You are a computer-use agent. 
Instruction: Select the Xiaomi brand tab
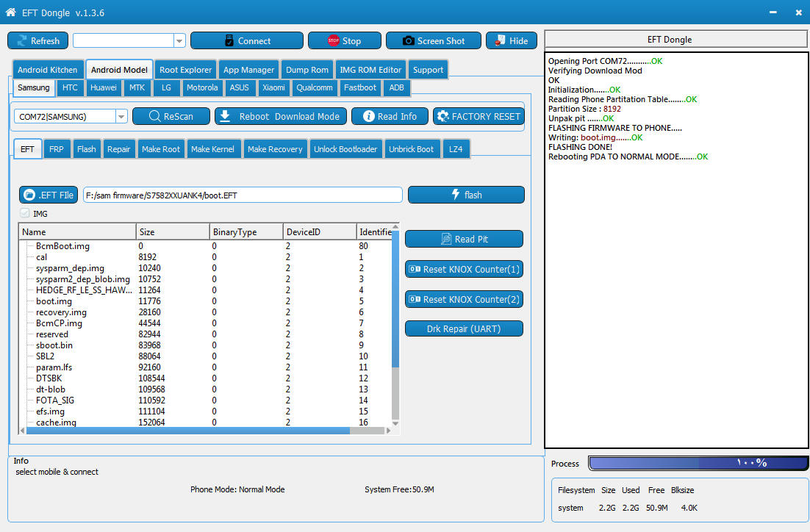point(273,87)
